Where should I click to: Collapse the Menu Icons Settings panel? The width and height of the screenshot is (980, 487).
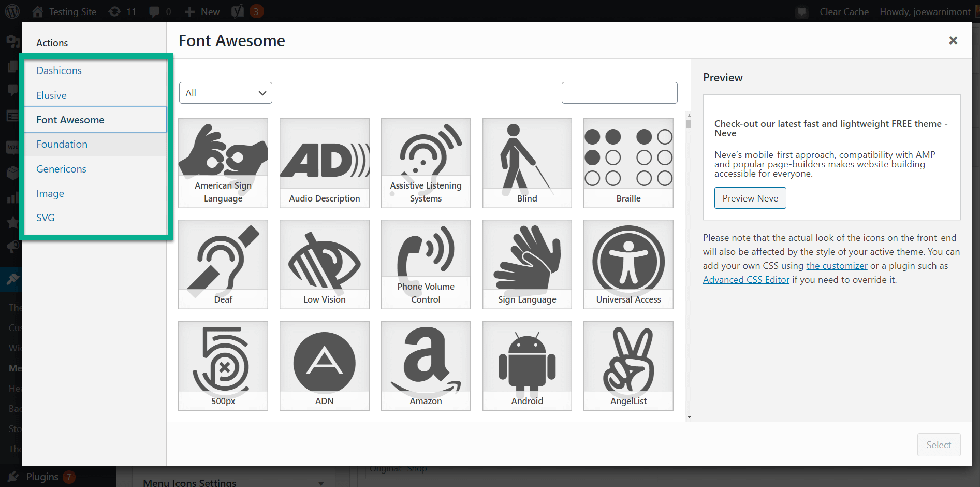[320, 482]
